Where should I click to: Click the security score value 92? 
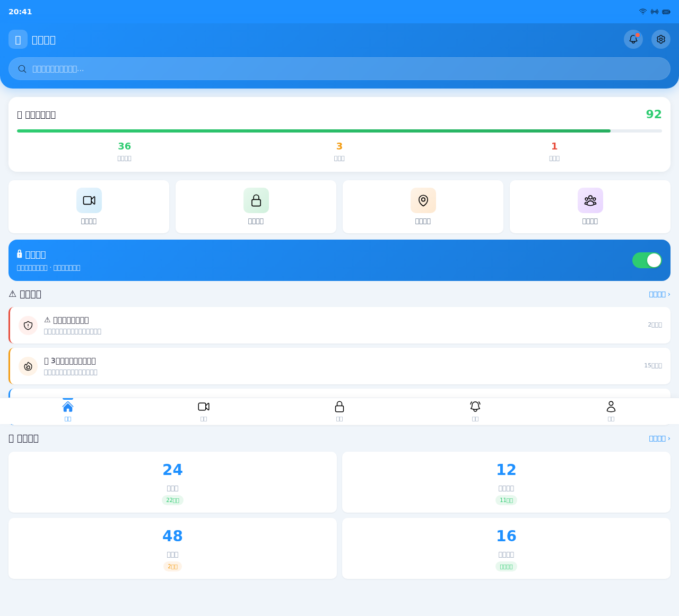[x=654, y=115]
